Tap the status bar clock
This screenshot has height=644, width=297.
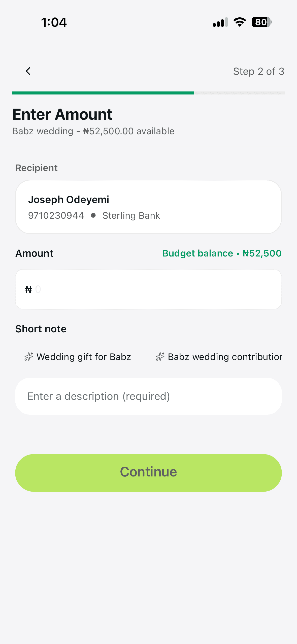coord(54,22)
